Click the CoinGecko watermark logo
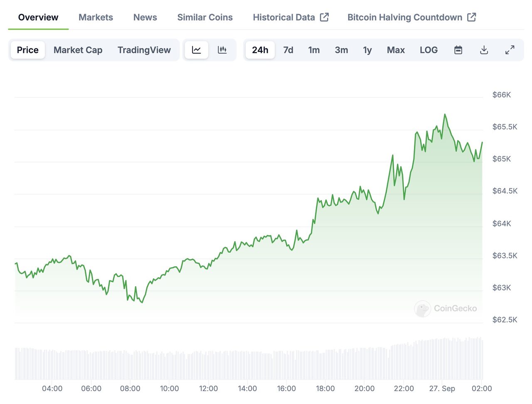The image size is (532, 404). (x=422, y=309)
